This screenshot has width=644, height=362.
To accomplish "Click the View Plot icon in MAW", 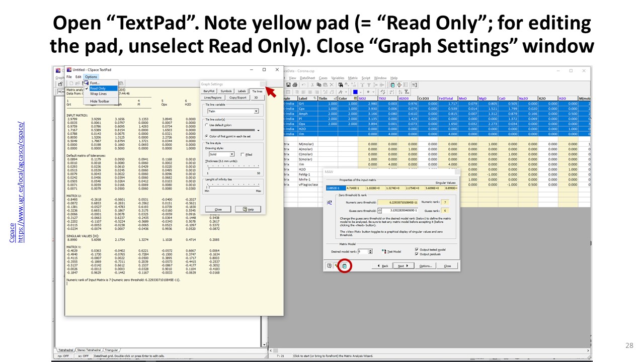I will pos(337,265).
